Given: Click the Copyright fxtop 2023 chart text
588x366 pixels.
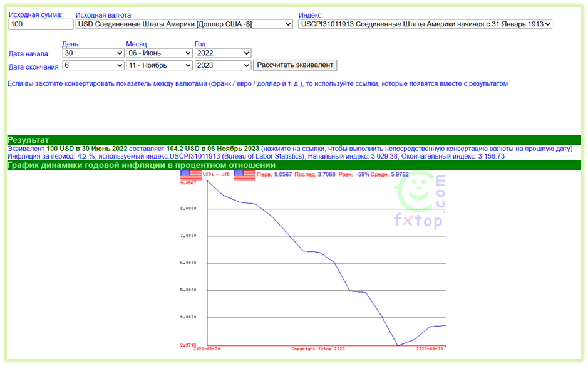Looking at the screenshot, I should [x=318, y=349].
